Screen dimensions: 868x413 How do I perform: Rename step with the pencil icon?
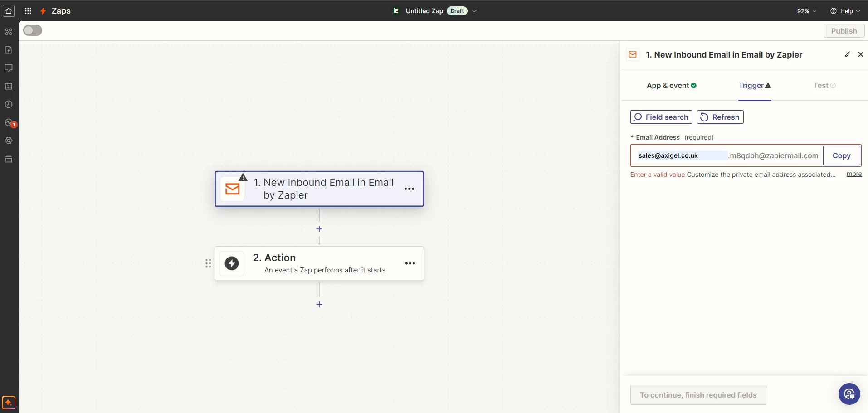click(x=847, y=54)
